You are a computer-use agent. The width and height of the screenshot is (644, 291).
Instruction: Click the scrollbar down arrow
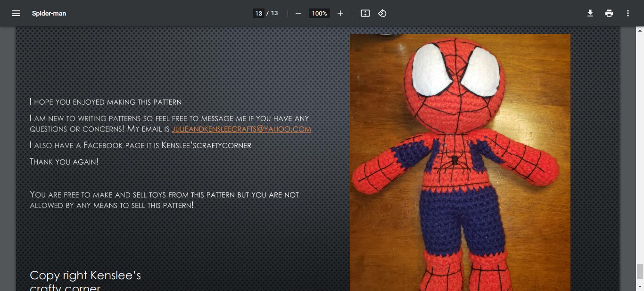(x=640, y=287)
